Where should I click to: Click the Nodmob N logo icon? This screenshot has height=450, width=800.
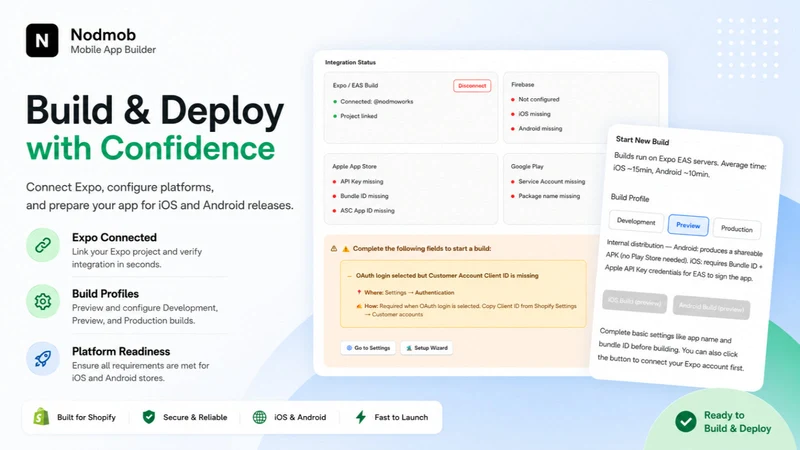click(x=42, y=40)
